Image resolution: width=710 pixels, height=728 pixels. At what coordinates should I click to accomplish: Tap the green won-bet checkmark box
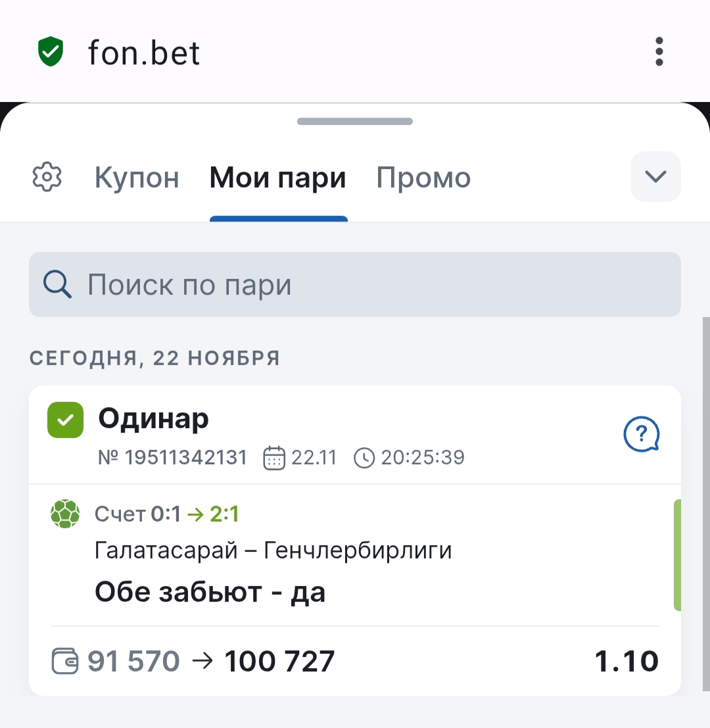click(x=65, y=420)
